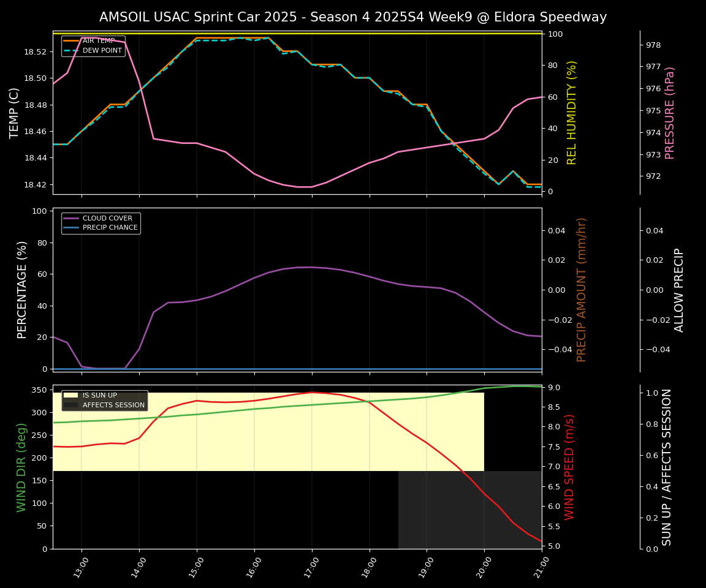Select the PRECIP CHANCE legend label

tap(110, 228)
